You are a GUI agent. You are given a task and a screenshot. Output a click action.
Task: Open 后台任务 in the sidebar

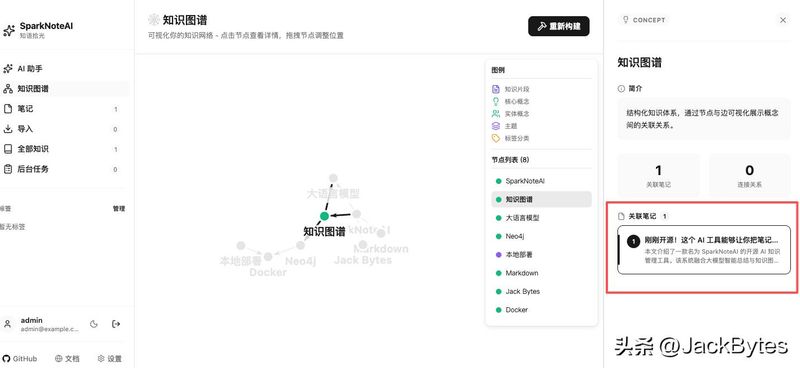tap(64, 169)
